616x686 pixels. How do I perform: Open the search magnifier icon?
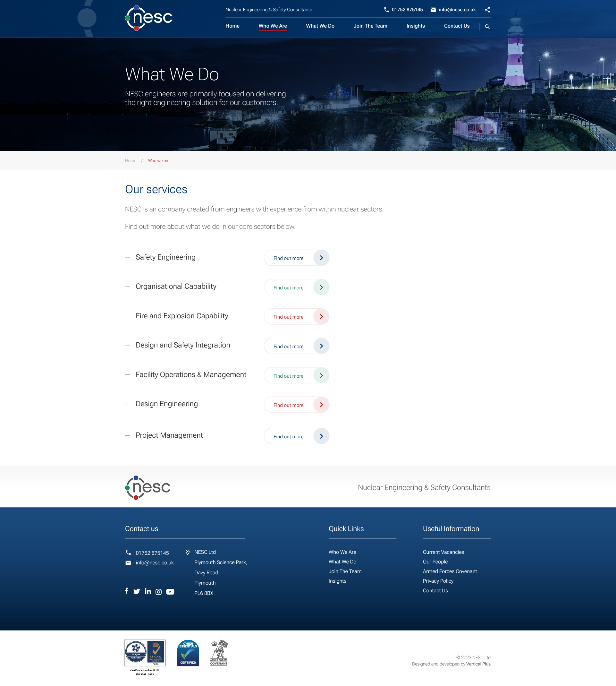pyautogui.click(x=487, y=26)
